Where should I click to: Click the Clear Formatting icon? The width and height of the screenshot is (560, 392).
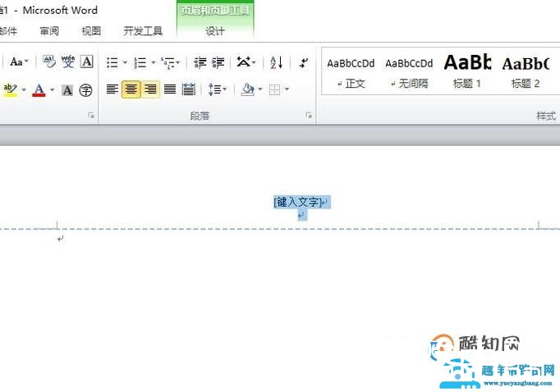[x=49, y=62]
